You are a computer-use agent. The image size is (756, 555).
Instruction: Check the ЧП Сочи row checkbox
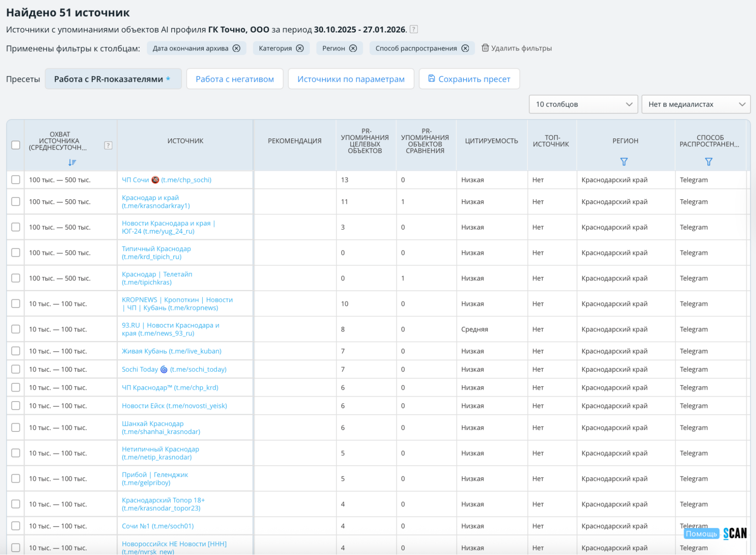click(16, 180)
